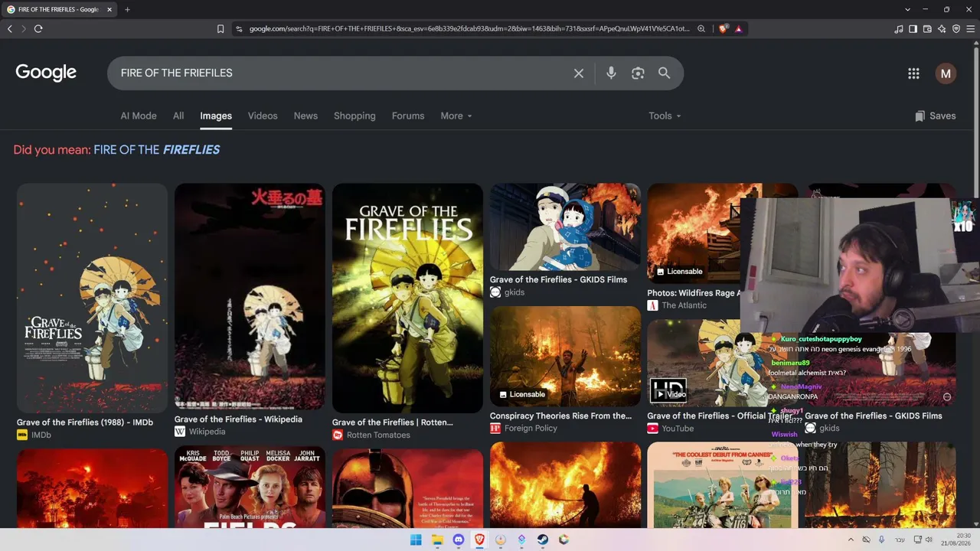Reload the page
Image resolution: width=980 pixels, height=551 pixels.
(38, 29)
